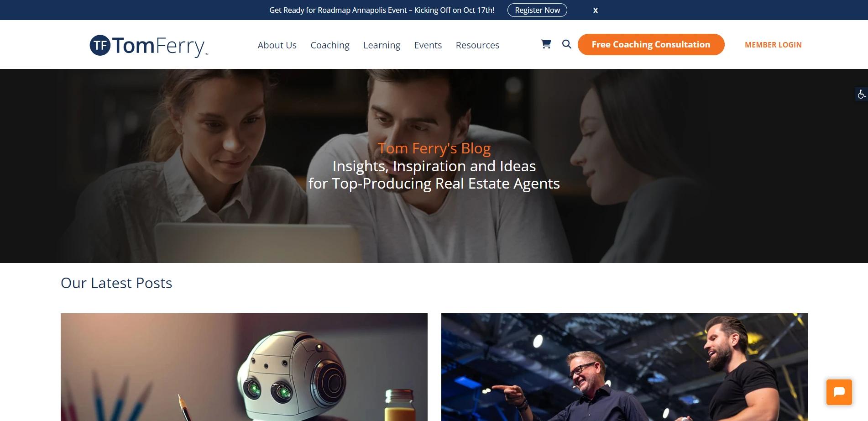This screenshot has height=421, width=868.
Task: Click the search magnifier icon
Action: (566, 44)
